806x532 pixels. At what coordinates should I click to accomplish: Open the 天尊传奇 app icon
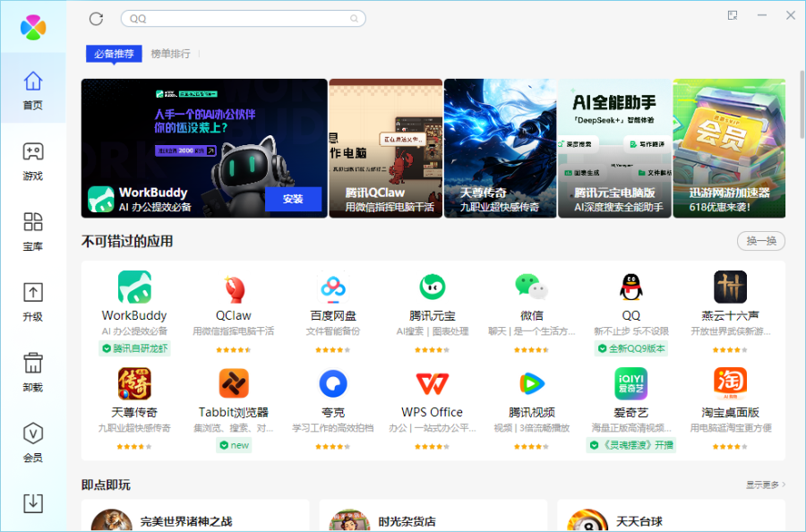point(134,383)
